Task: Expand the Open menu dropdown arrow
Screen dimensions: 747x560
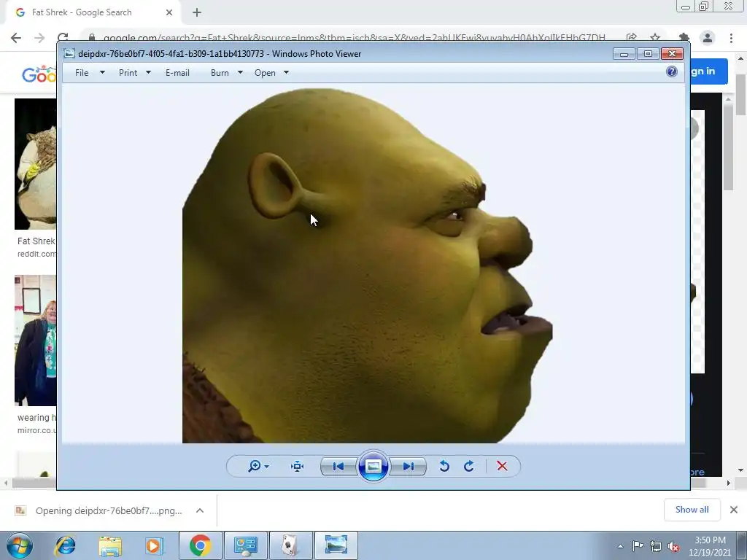Action: click(x=286, y=72)
